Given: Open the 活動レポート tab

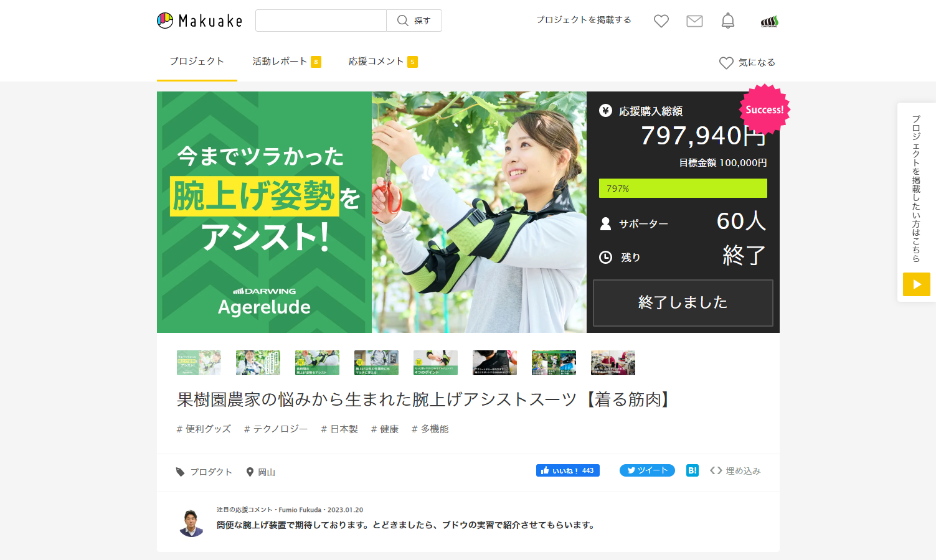Looking at the screenshot, I should (x=286, y=61).
